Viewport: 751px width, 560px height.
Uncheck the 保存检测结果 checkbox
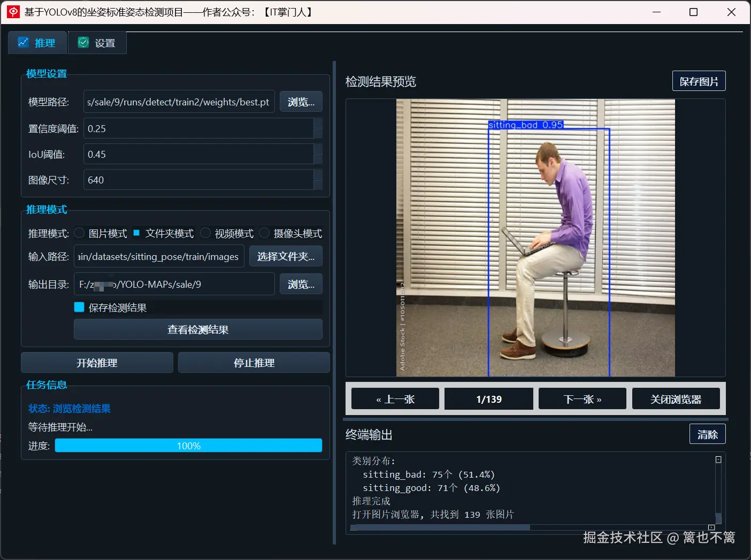pyautogui.click(x=79, y=307)
